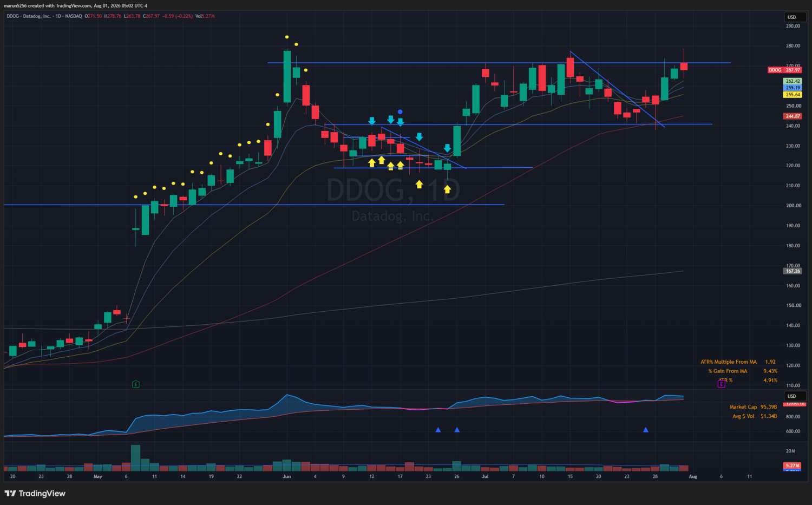This screenshot has width=812, height=505.
Task: Click the 800.00 tick on the lower pane axis
Action: point(793,417)
